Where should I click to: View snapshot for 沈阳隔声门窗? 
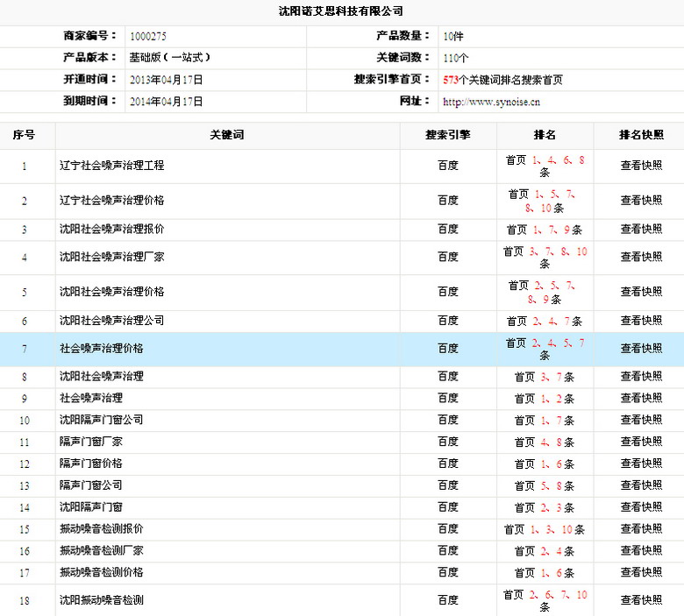tap(641, 507)
